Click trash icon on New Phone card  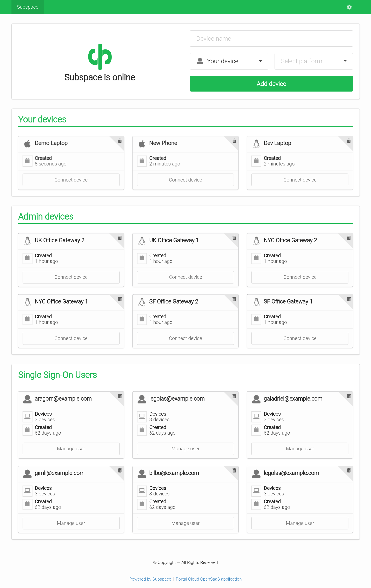pyautogui.click(x=234, y=141)
